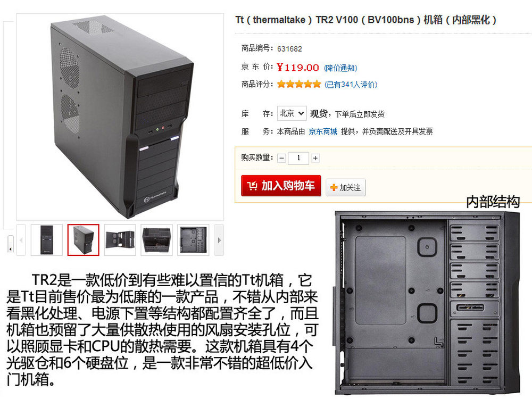The height and width of the screenshot is (399, 532).
Task: Select the open side panel thumbnail
Action: point(120,240)
